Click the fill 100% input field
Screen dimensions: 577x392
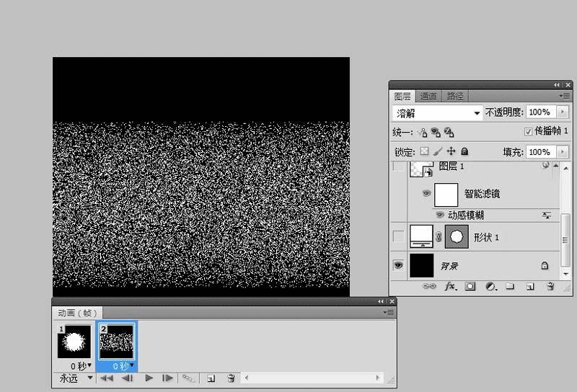click(540, 152)
